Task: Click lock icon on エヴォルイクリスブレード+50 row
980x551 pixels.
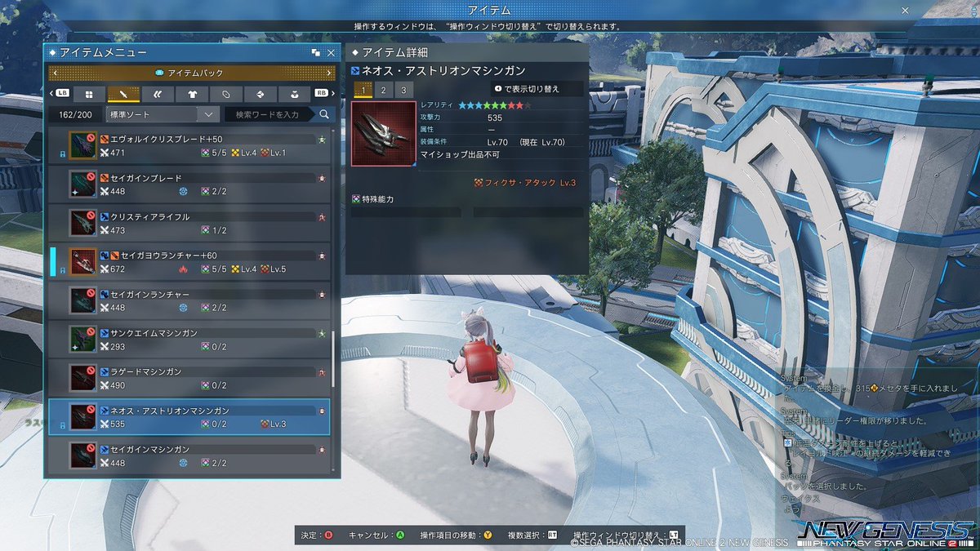Action: click(63, 153)
